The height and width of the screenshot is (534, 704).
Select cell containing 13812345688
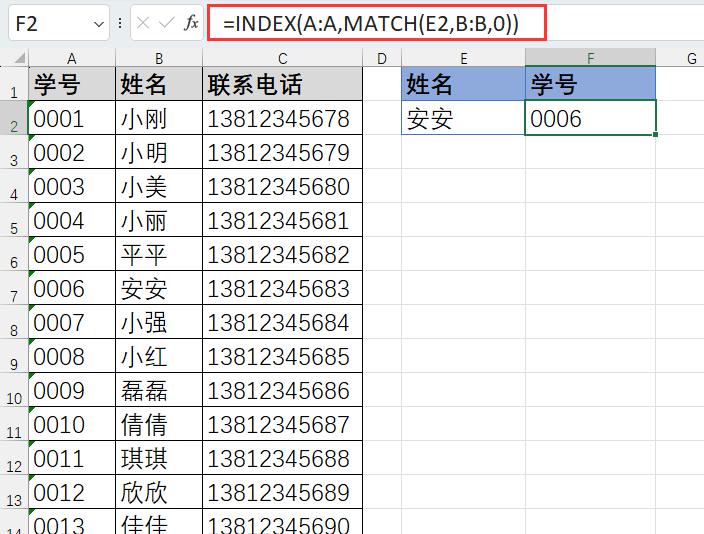point(282,458)
